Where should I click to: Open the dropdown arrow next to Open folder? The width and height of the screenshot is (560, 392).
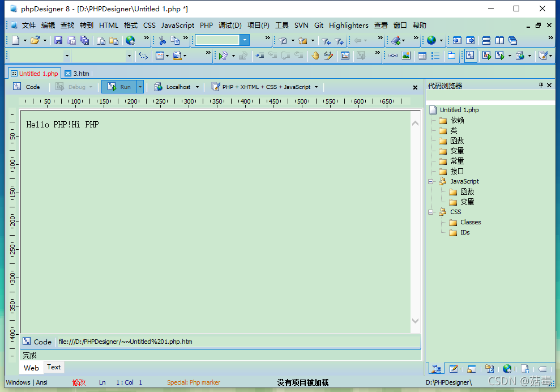(45, 41)
